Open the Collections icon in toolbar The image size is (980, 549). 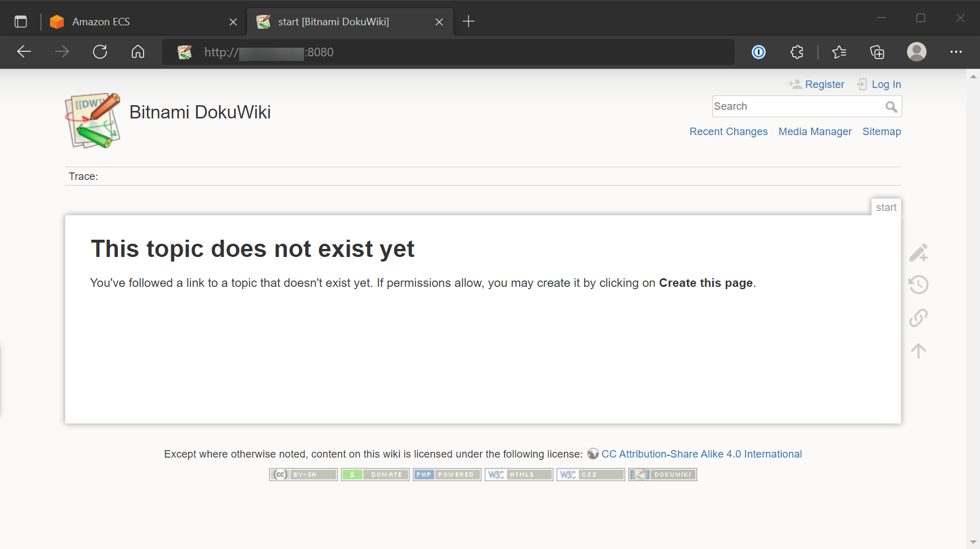877,52
